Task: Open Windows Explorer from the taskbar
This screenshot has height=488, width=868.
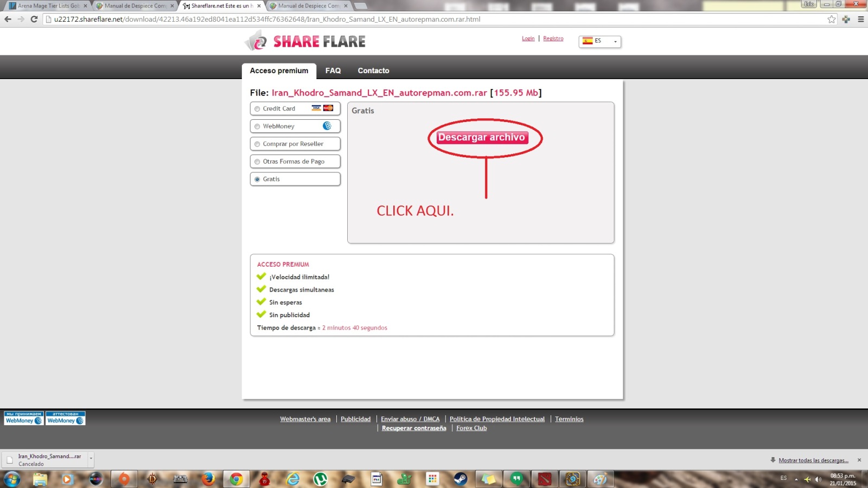Action: pyautogui.click(x=40, y=479)
